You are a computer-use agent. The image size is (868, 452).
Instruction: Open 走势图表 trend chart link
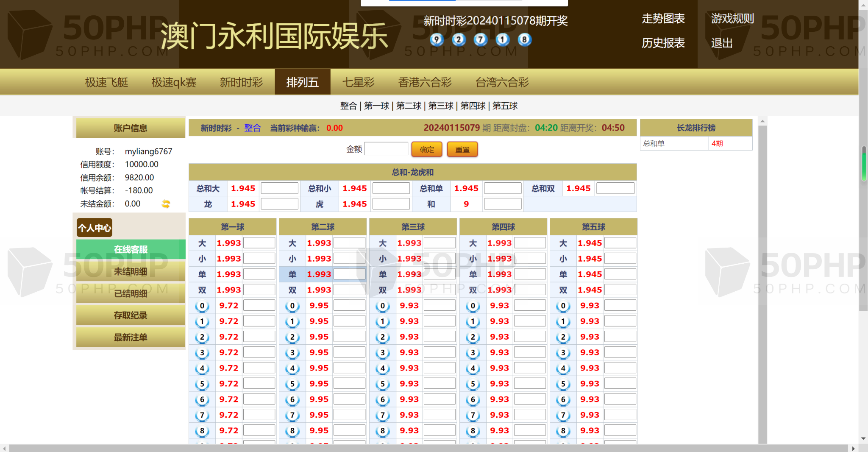pyautogui.click(x=663, y=19)
